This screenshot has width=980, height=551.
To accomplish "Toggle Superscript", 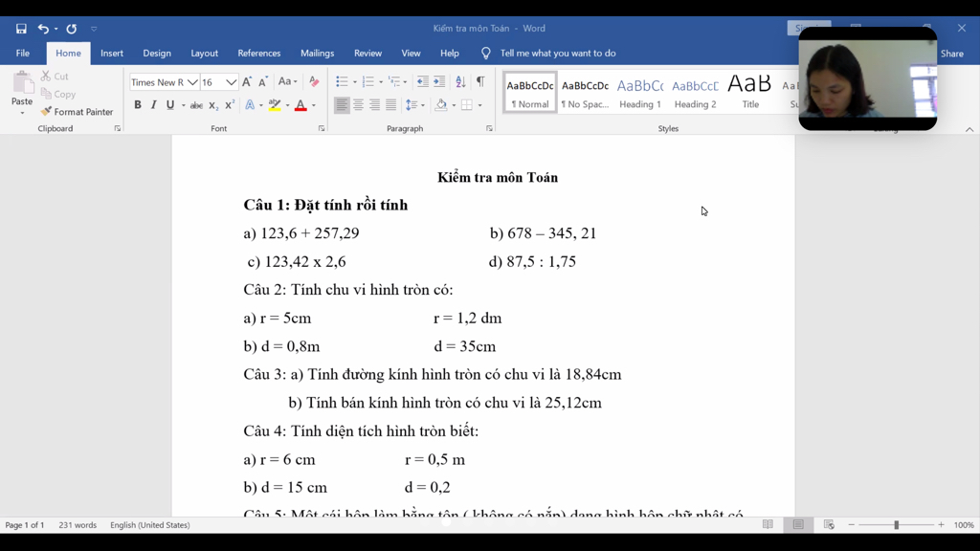I will pos(230,105).
